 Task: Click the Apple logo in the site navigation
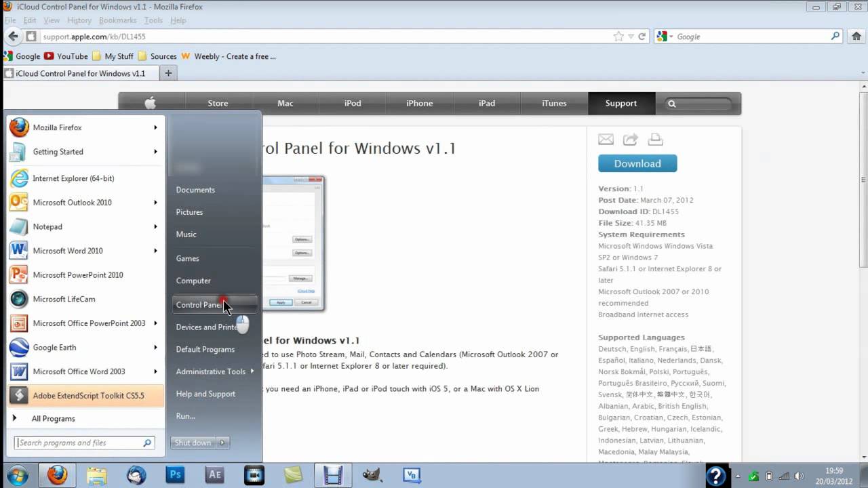151,103
